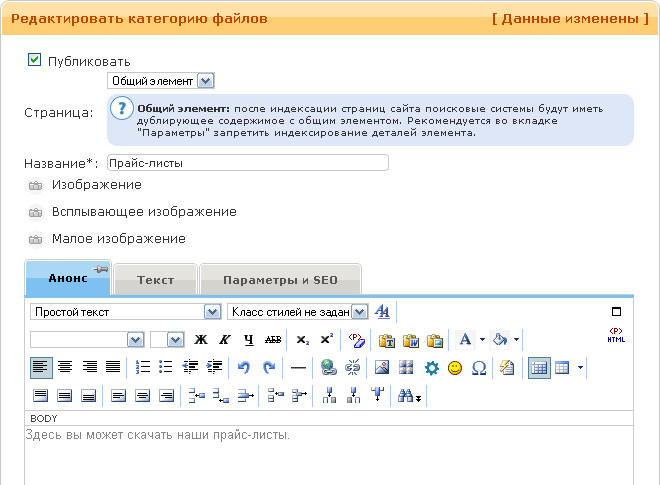Viewport: 660px width, 485px height.
Task: Click the Малое изображение link
Action: pyautogui.click(x=118, y=239)
